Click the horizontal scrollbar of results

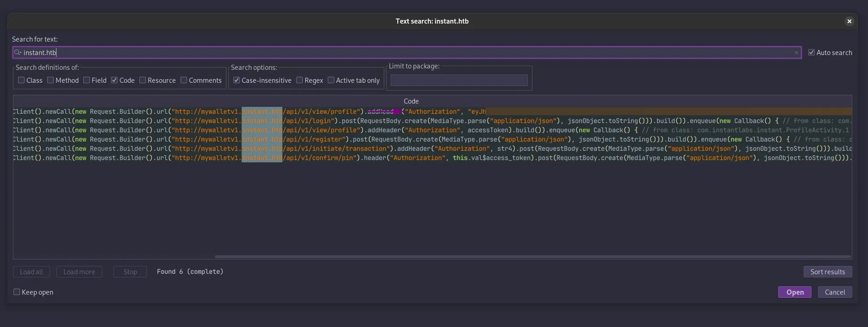tap(533, 256)
